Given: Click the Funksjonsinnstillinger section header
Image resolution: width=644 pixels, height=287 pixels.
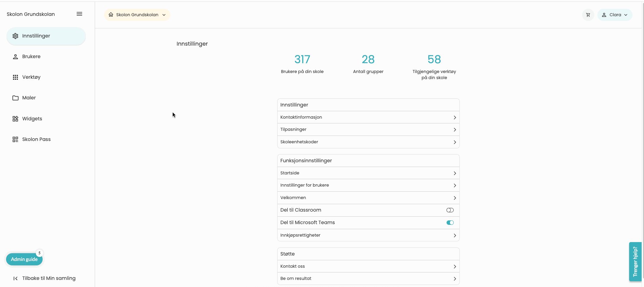Looking at the screenshot, I should click(368, 161).
